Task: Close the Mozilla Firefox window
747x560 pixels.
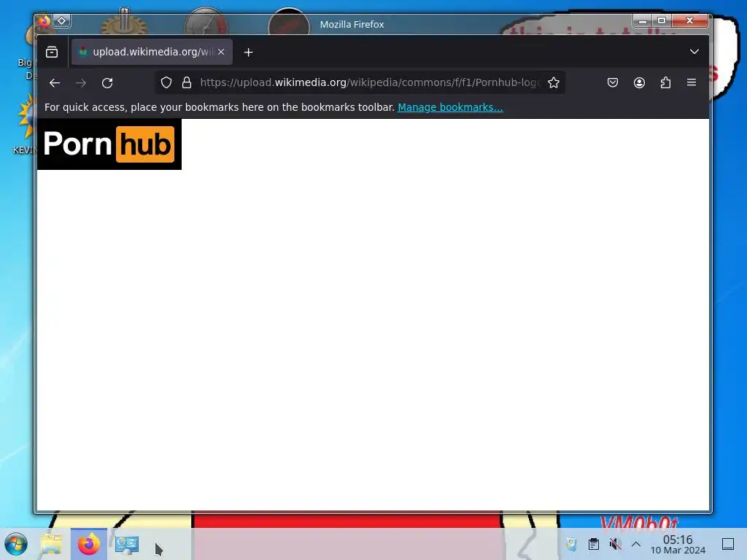Action: pos(690,20)
